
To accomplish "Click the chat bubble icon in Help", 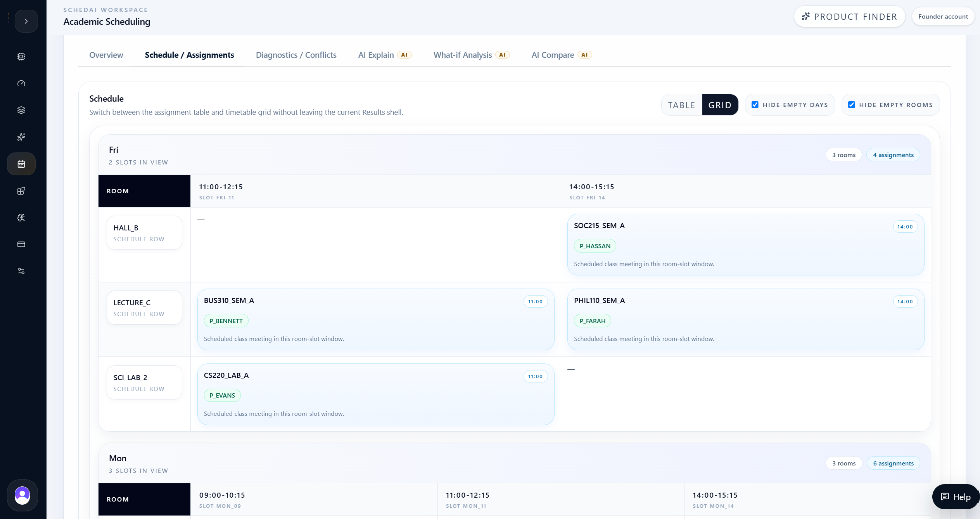I will 945,497.
